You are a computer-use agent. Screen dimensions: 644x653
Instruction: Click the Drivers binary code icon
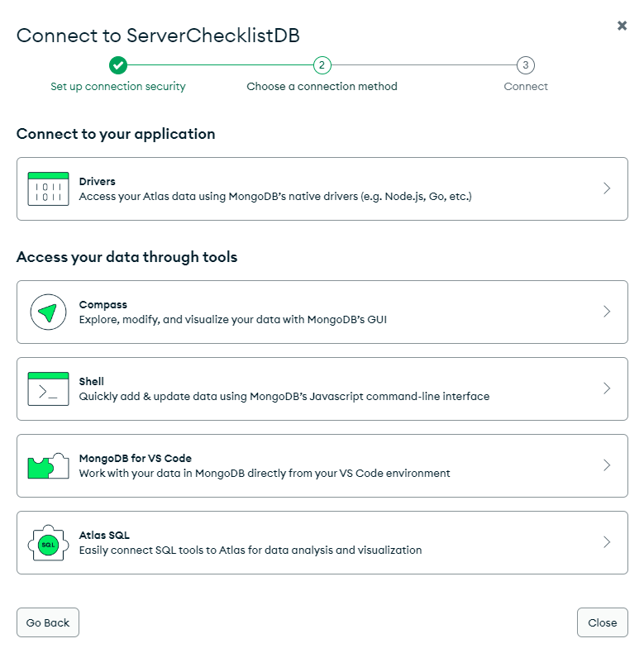tap(48, 188)
